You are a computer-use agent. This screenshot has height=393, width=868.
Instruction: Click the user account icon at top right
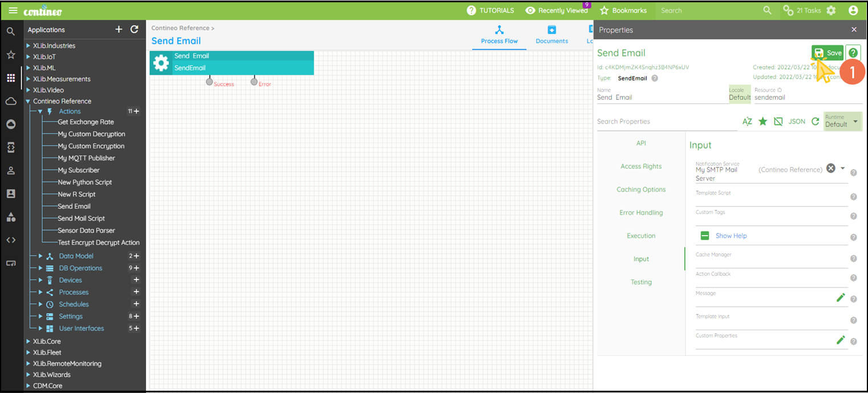click(853, 10)
